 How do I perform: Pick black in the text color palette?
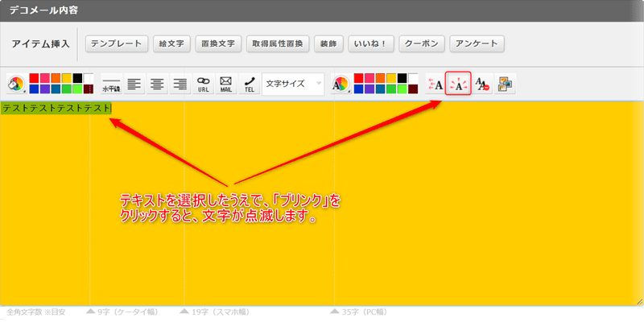coord(402,78)
